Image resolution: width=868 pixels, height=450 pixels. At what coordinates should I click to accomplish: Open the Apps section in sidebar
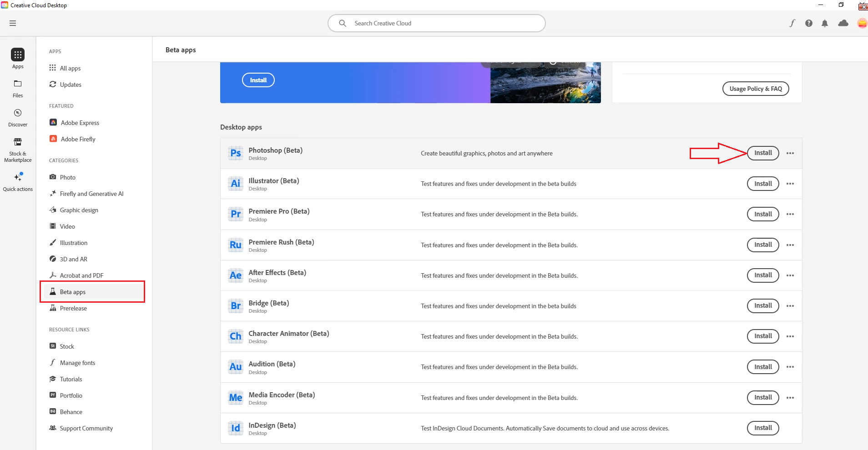point(18,59)
